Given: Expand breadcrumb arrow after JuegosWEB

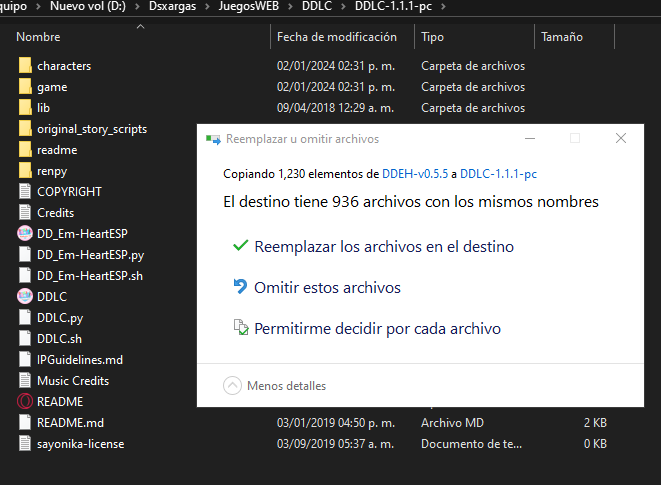Looking at the screenshot, I should [x=290, y=7].
